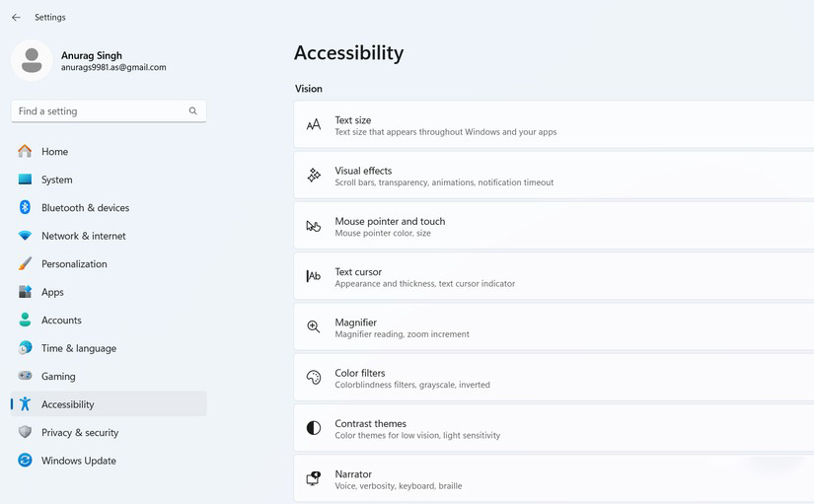The height and width of the screenshot is (504, 814).
Task: Select Privacy & security label
Action: [x=80, y=432]
